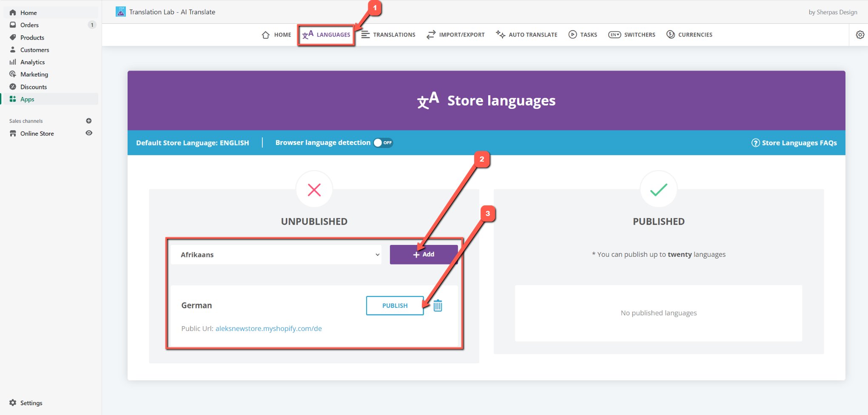Click 'by Sherpas Design' text
Screen dimensions: 868x415
pyautogui.click(x=833, y=12)
